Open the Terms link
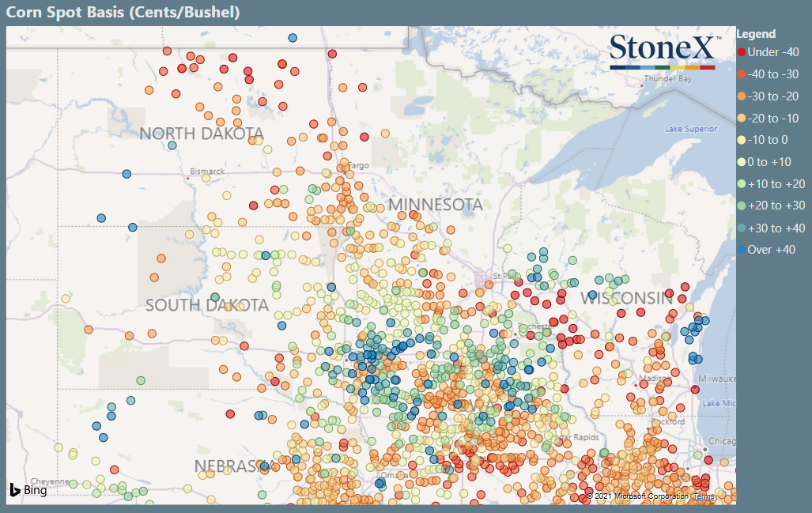The height and width of the screenshot is (513, 812). 704,496
